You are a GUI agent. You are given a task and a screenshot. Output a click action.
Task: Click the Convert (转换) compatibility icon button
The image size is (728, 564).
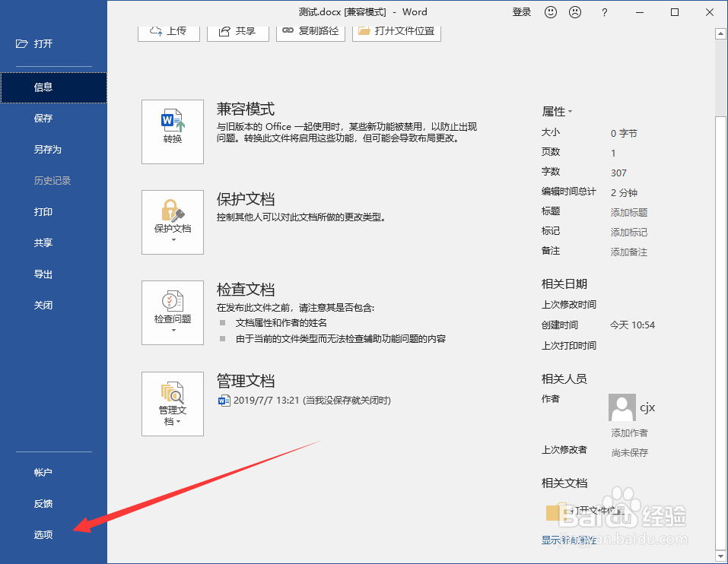point(173,131)
